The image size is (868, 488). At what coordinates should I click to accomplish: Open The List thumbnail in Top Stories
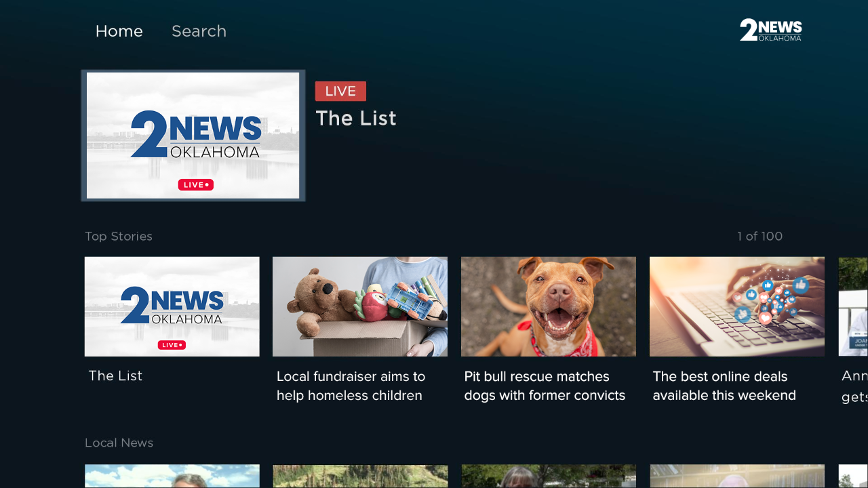(172, 306)
